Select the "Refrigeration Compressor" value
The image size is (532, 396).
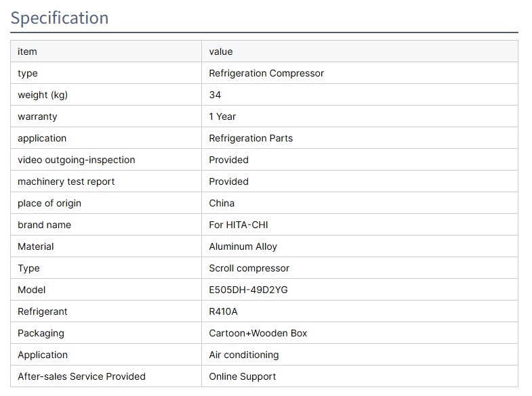(x=266, y=73)
